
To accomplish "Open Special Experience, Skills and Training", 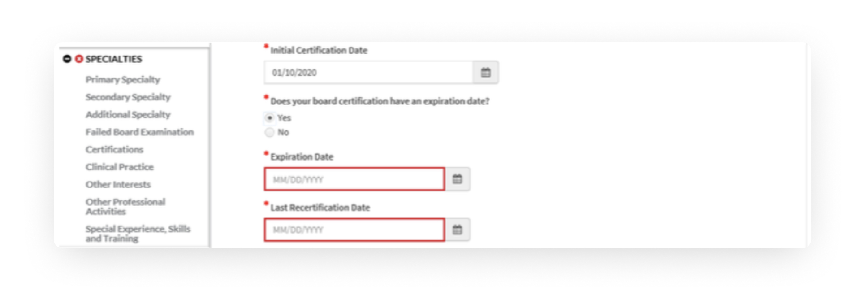I will (x=138, y=234).
